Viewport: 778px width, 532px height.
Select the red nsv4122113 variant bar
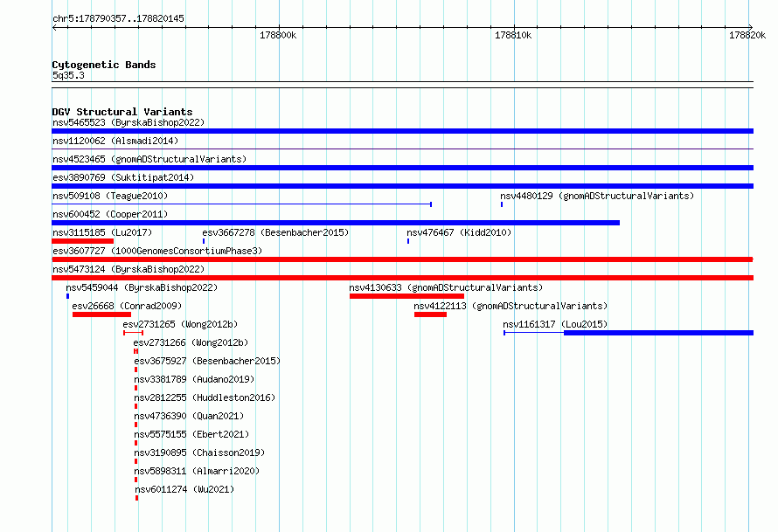click(x=431, y=314)
